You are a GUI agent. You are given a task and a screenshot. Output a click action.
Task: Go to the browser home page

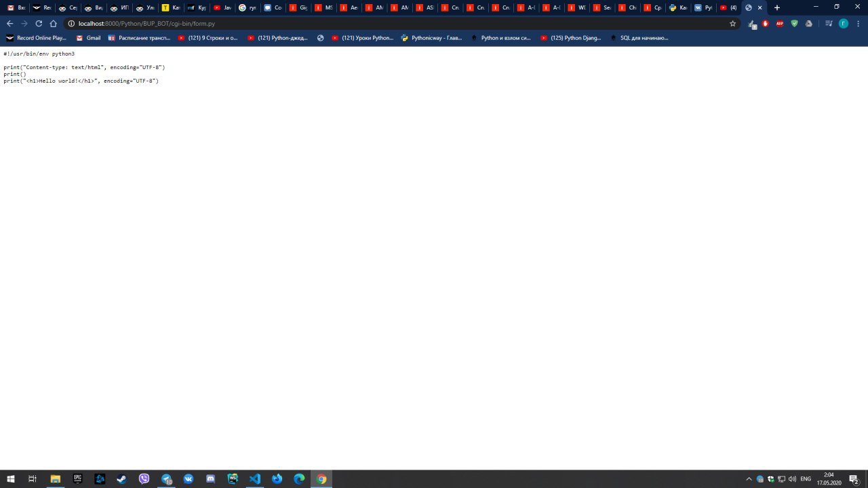pos(54,23)
